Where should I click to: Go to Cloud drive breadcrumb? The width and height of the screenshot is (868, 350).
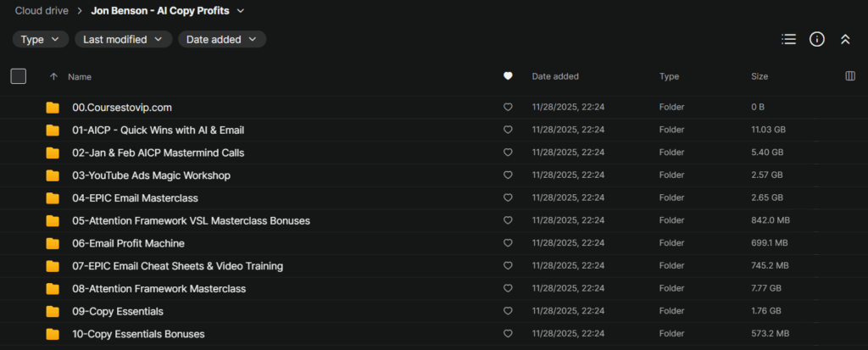[42, 11]
